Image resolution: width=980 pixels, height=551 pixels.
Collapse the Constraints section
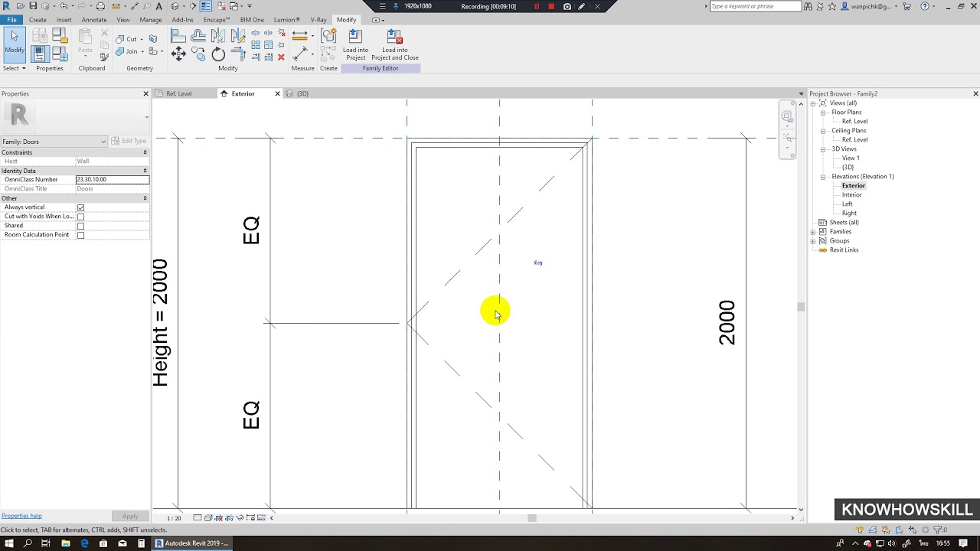pyautogui.click(x=145, y=152)
